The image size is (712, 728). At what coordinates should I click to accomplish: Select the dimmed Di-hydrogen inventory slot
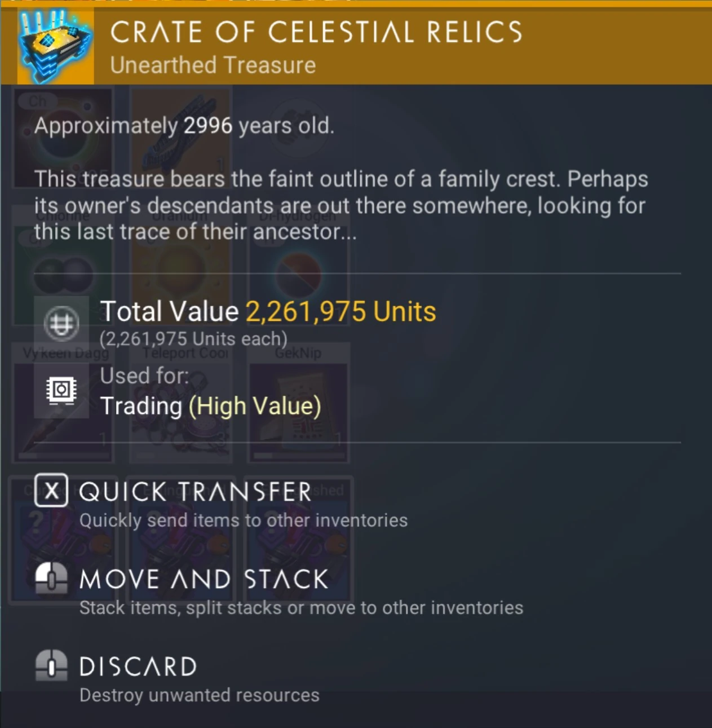(298, 276)
